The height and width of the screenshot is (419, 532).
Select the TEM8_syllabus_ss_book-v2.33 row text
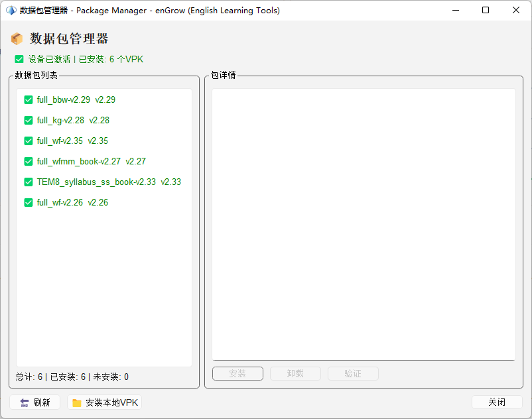click(x=109, y=182)
